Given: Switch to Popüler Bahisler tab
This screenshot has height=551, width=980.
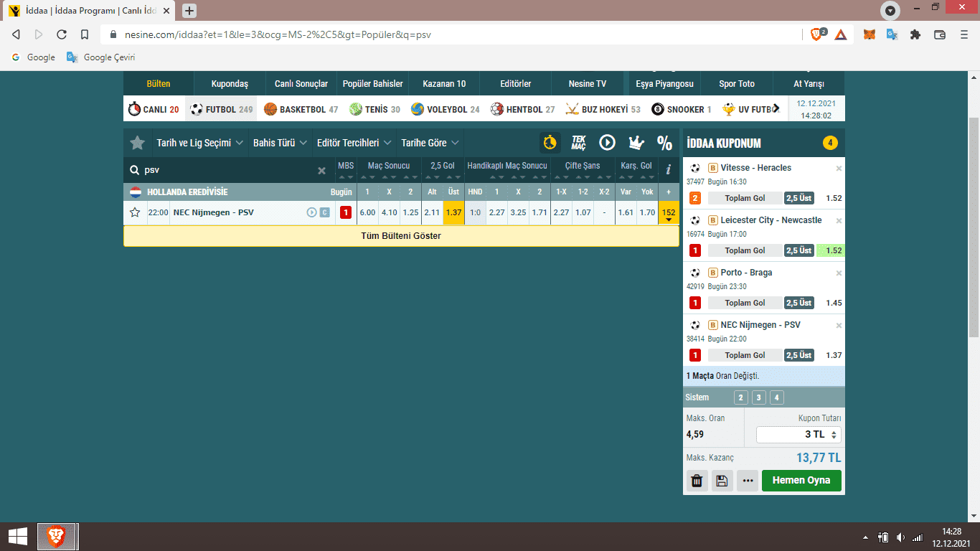Looking at the screenshot, I should pos(373,84).
